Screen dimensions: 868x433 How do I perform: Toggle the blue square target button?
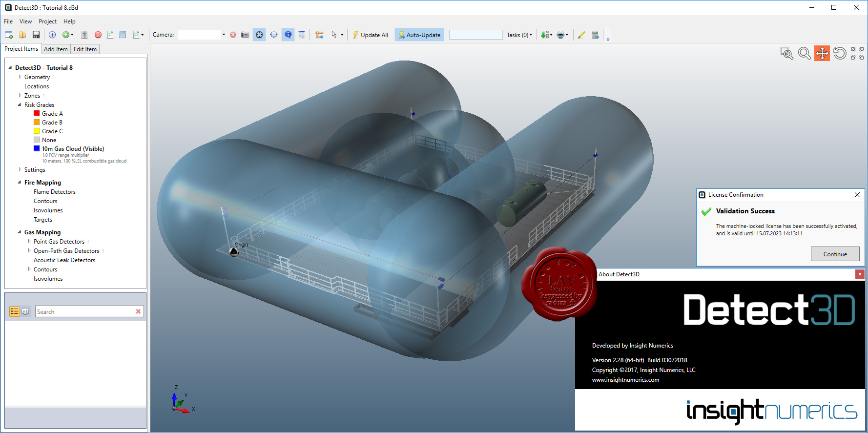click(274, 35)
